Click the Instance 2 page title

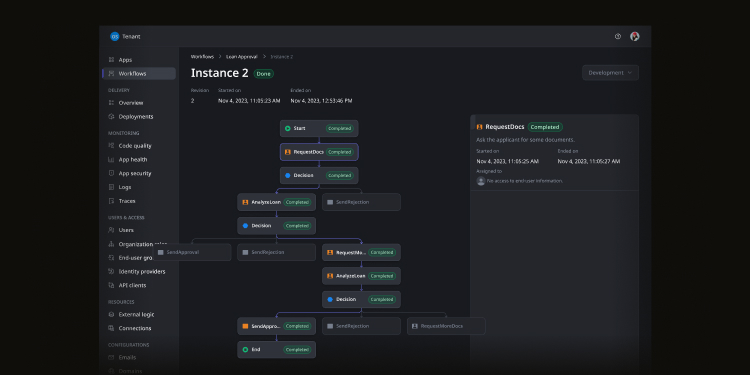tap(220, 73)
